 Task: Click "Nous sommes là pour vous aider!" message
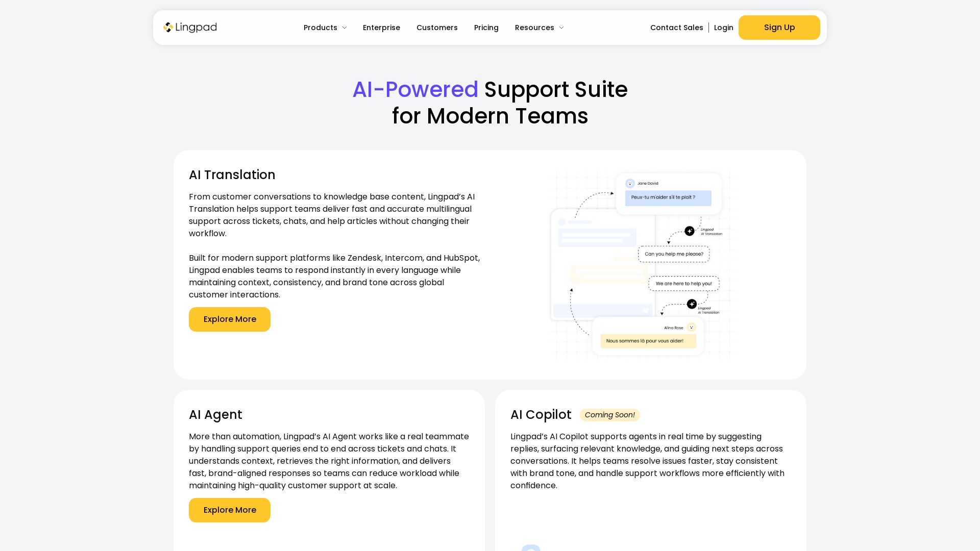(648, 341)
